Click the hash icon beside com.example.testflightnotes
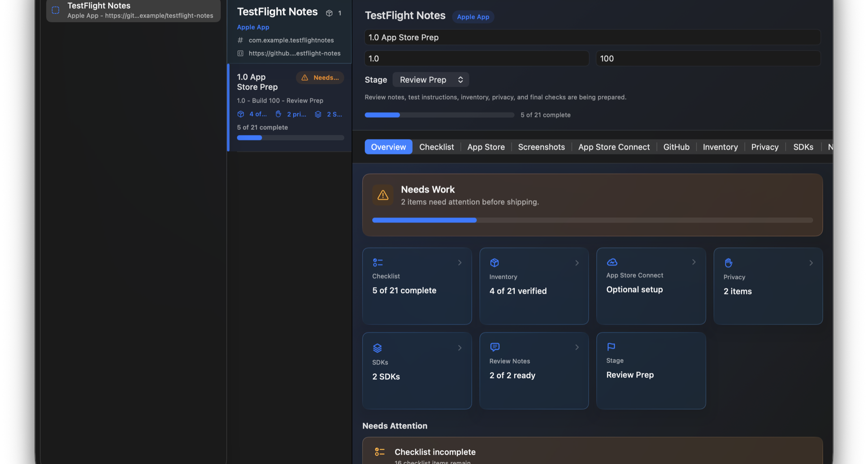This screenshot has height=464, width=868. click(240, 40)
